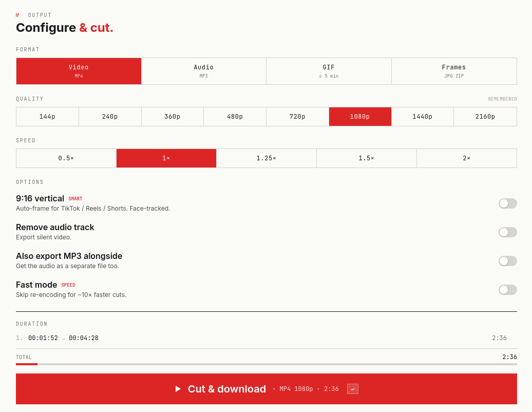Click the red logo mark beside OUTPUT
This screenshot has width=532, height=412.
pyautogui.click(x=17, y=15)
